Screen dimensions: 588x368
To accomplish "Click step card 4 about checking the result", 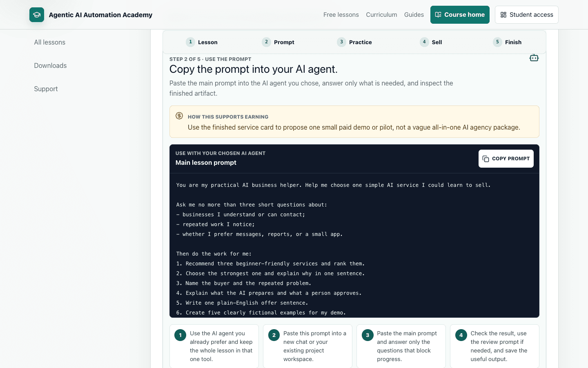I will (494, 346).
